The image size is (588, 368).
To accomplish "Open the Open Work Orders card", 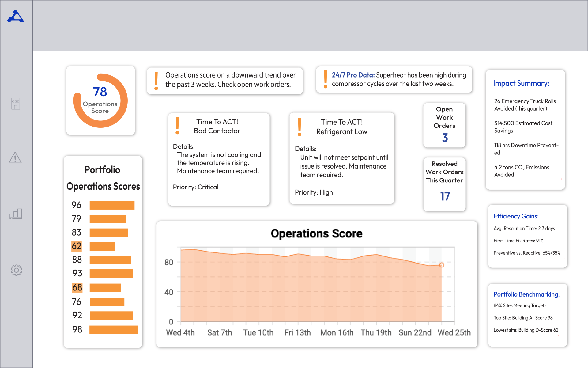I will [x=444, y=125].
